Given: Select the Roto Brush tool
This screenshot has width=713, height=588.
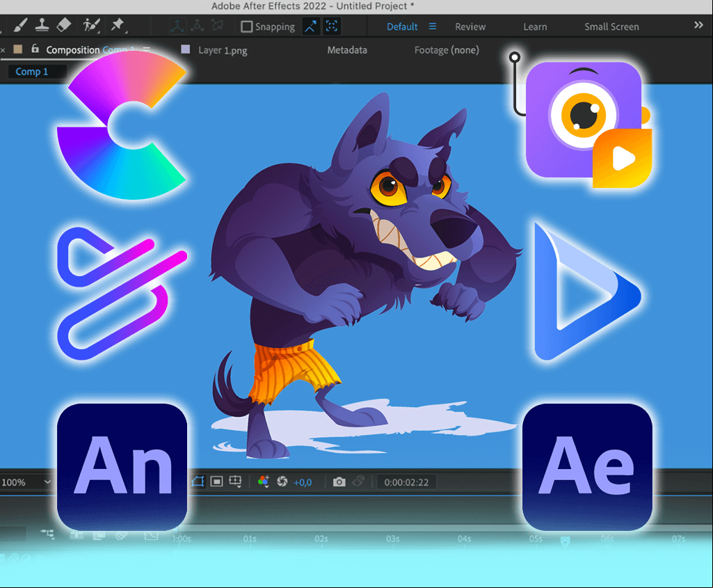Looking at the screenshot, I should [91, 26].
